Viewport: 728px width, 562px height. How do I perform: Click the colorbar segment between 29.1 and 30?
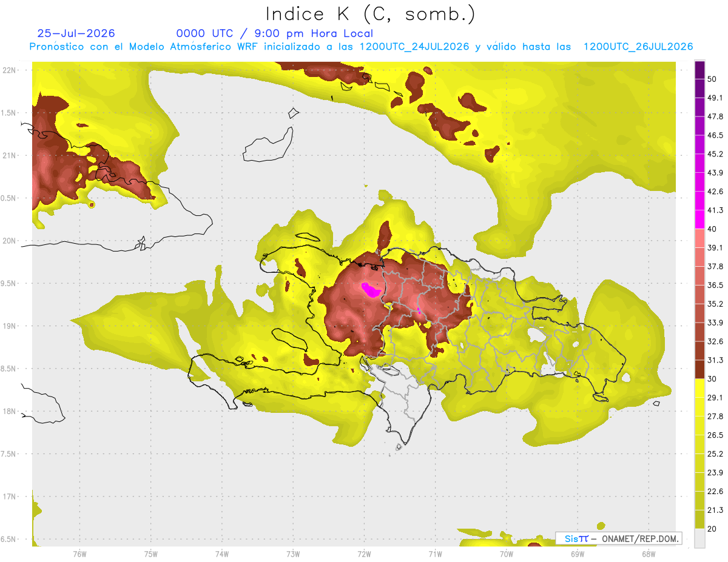[700, 388]
